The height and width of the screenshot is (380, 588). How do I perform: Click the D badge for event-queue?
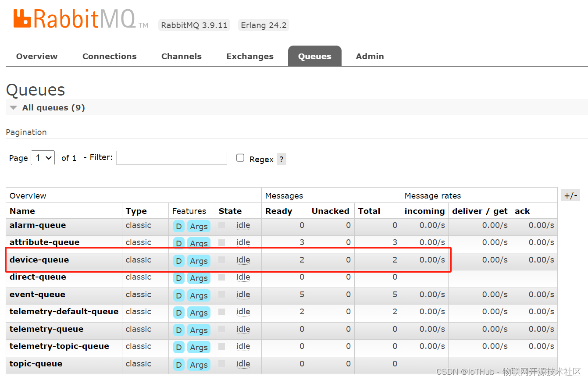click(178, 295)
